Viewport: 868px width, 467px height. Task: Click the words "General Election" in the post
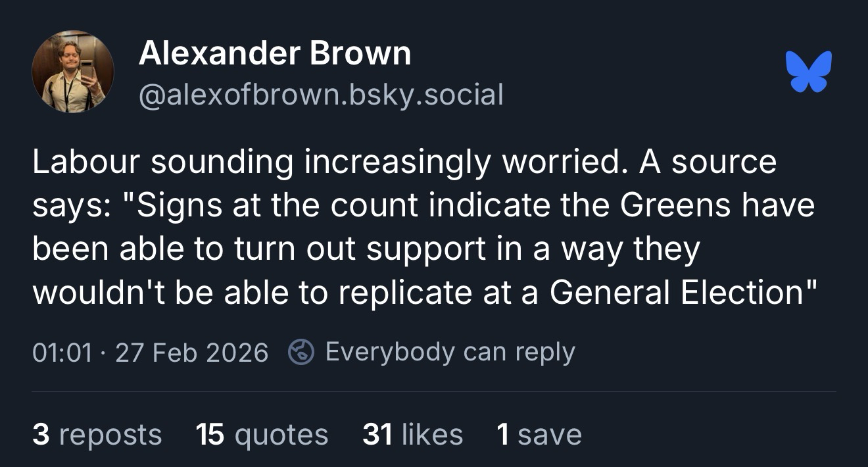coord(676,291)
